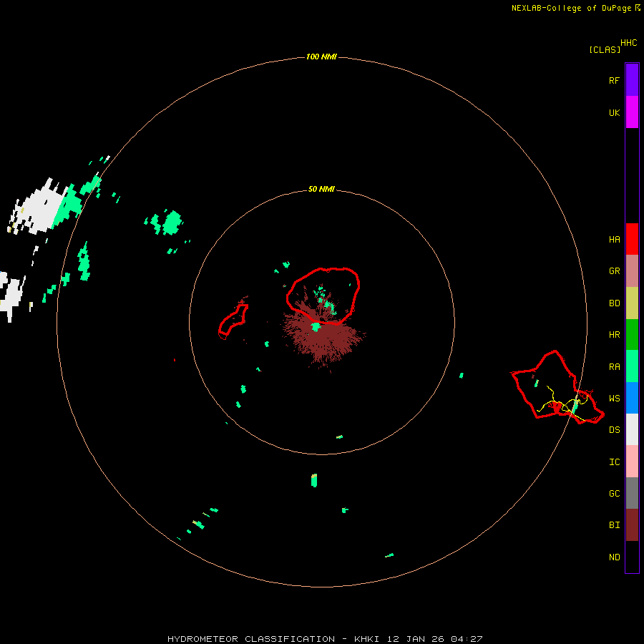Click the black ND legend color swatch
This screenshot has height=644, width=644.
pyautogui.click(x=632, y=557)
